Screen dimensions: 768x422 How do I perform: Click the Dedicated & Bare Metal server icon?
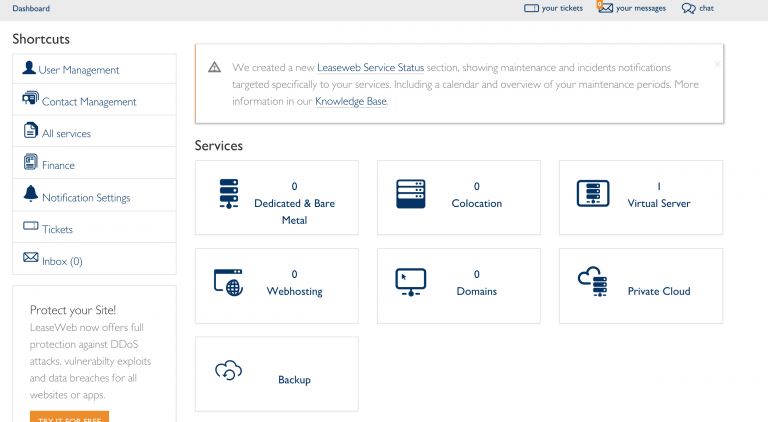[x=229, y=193]
